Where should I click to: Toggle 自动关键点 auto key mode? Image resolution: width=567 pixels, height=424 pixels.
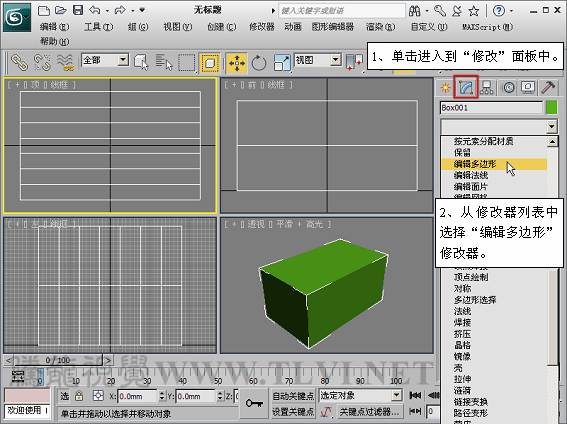coord(293,396)
